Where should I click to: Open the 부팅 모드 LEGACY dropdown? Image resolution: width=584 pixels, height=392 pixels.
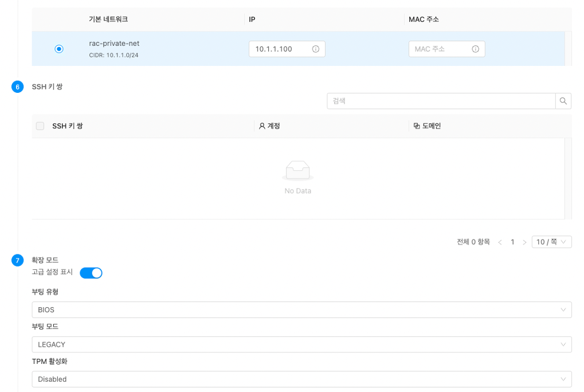(301, 344)
